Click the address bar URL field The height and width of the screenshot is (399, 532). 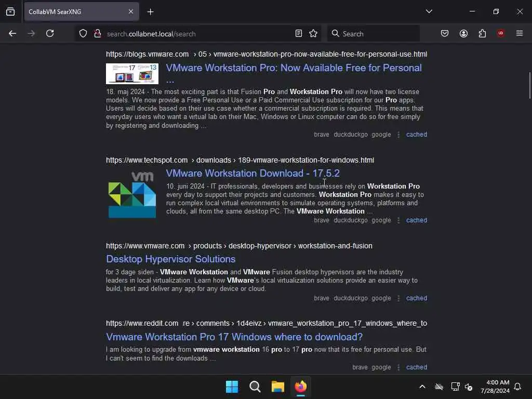198,34
